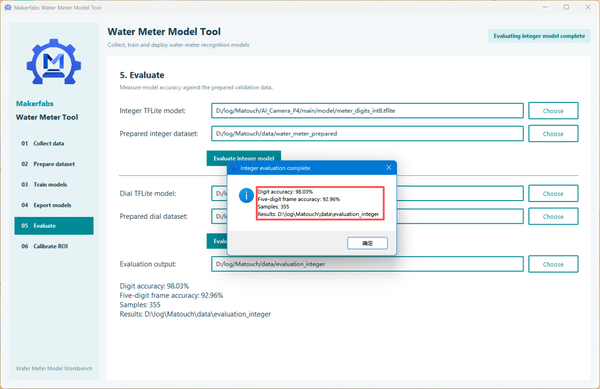Open 06 Calibrate ROI step
Screen dimensions: 600x389
pos(54,246)
